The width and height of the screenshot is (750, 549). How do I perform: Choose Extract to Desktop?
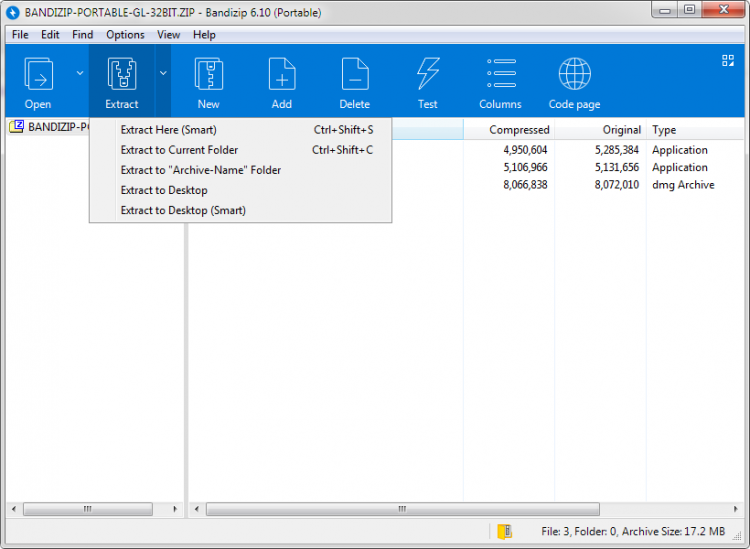[x=241, y=190]
